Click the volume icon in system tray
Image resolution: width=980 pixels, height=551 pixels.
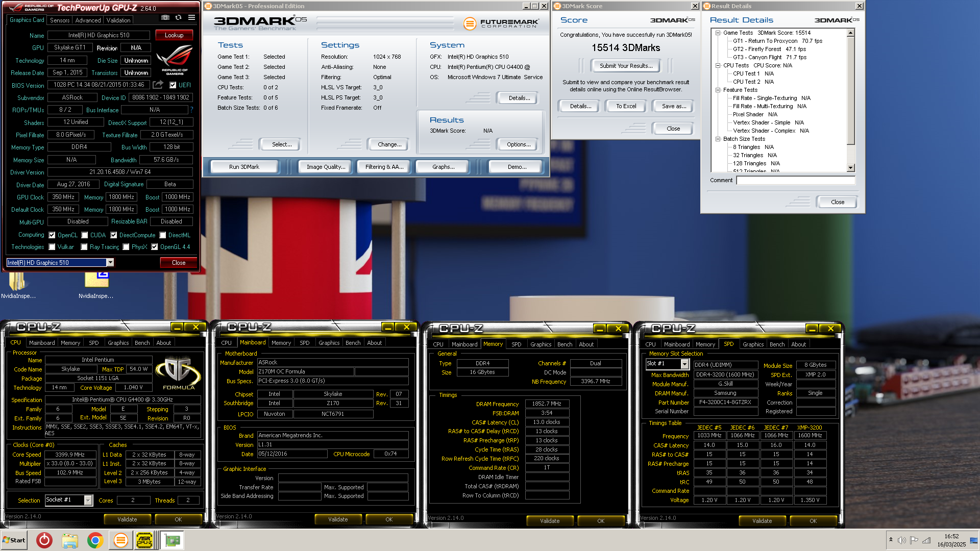click(x=902, y=540)
